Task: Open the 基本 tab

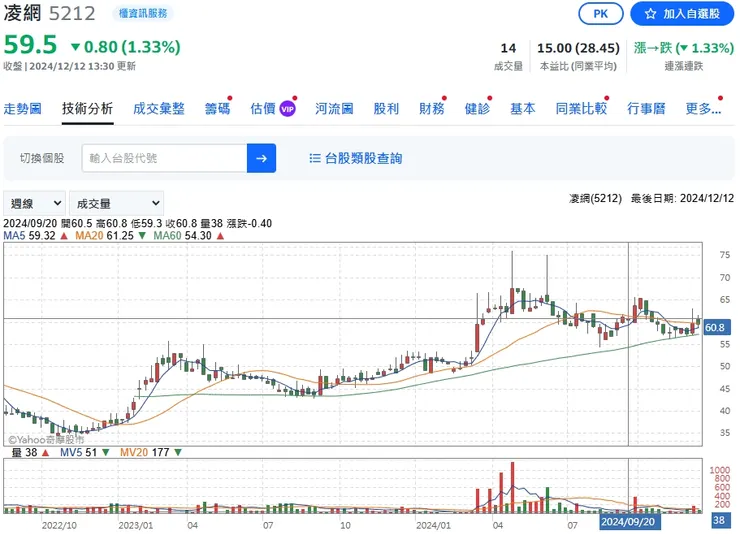Action: click(523, 109)
